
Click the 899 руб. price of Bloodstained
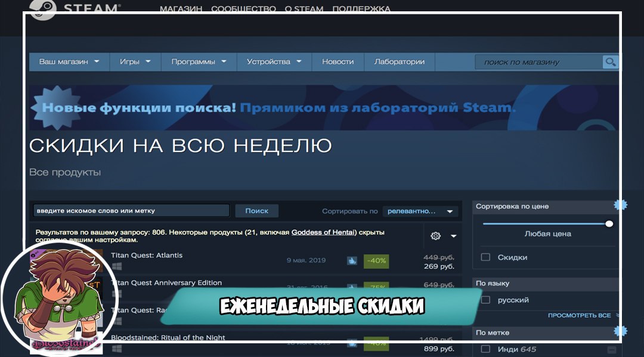tap(439, 349)
